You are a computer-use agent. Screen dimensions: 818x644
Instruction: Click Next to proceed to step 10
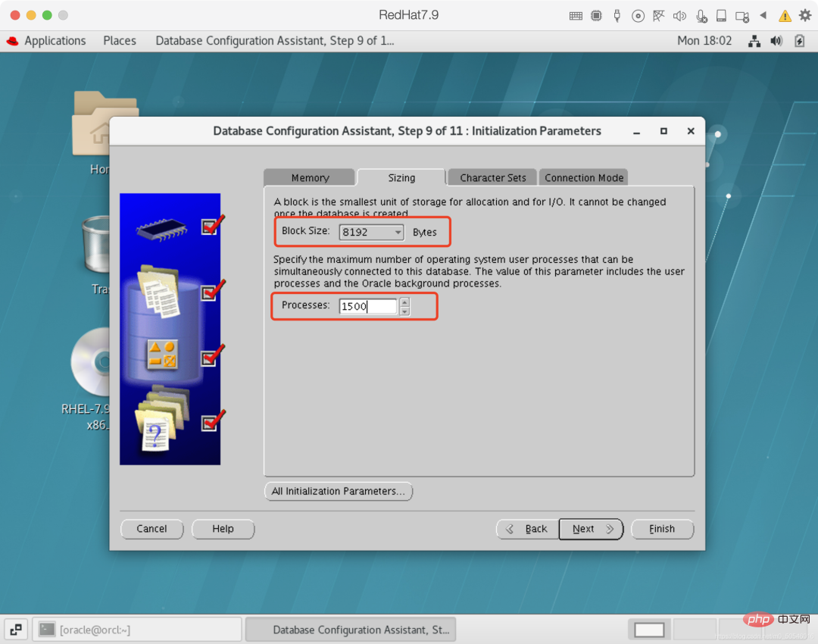coord(591,529)
